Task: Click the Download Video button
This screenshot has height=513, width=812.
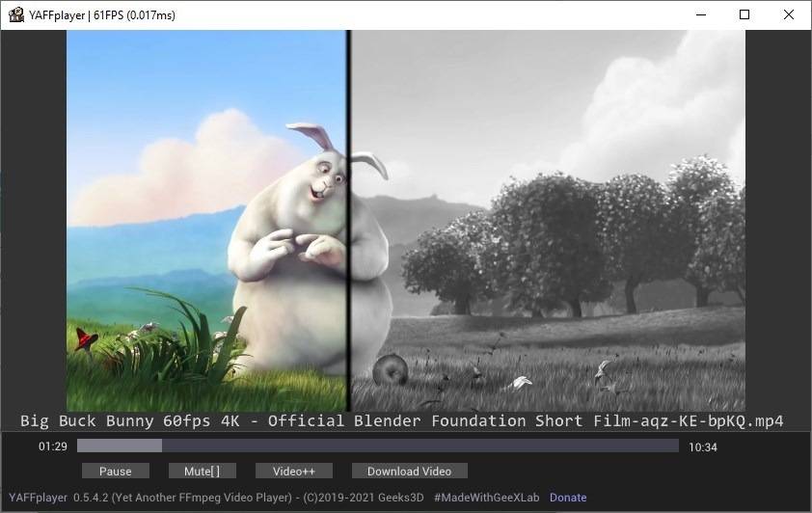Action: 409,472
